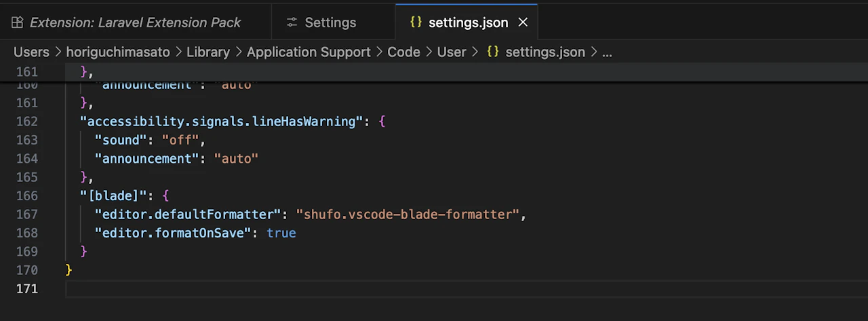Select the settings.json editor tab
The image size is (868, 321).
[467, 22]
